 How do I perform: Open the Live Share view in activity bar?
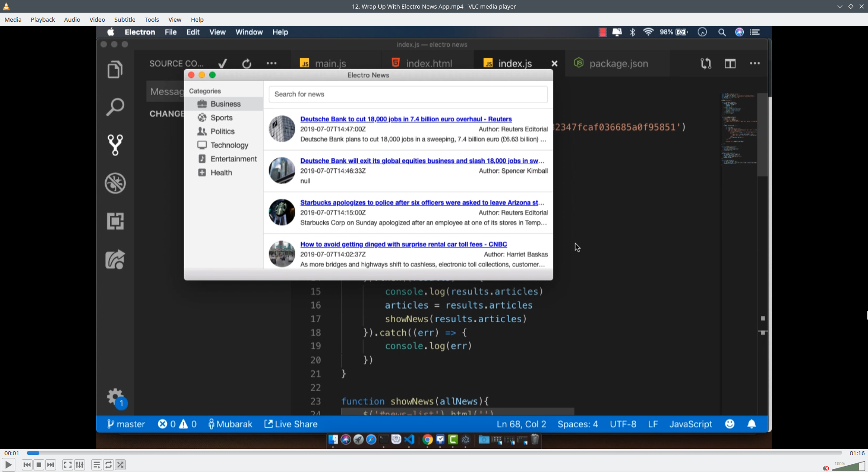115,259
